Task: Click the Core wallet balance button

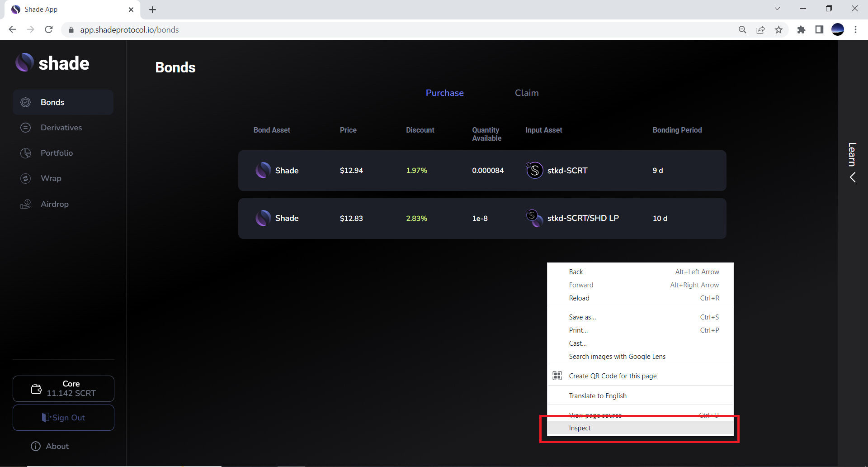Action: pyautogui.click(x=63, y=389)
